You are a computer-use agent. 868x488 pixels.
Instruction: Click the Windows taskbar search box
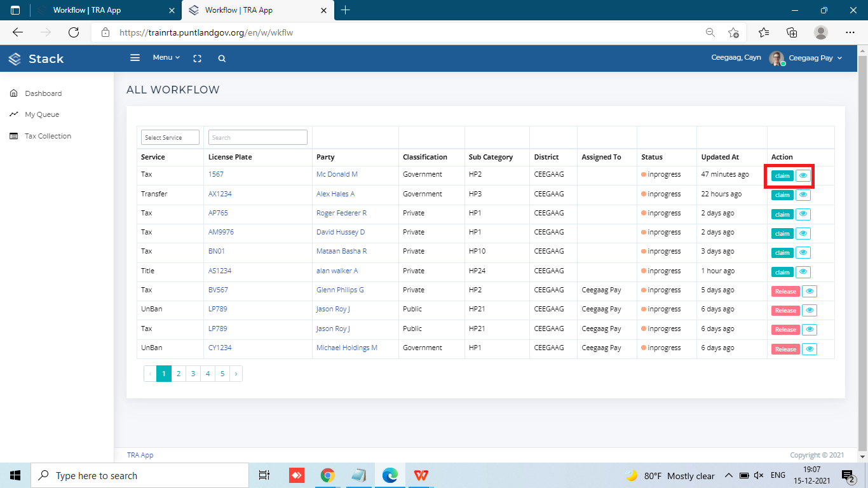pyautogui.click(x=140, y=475)
